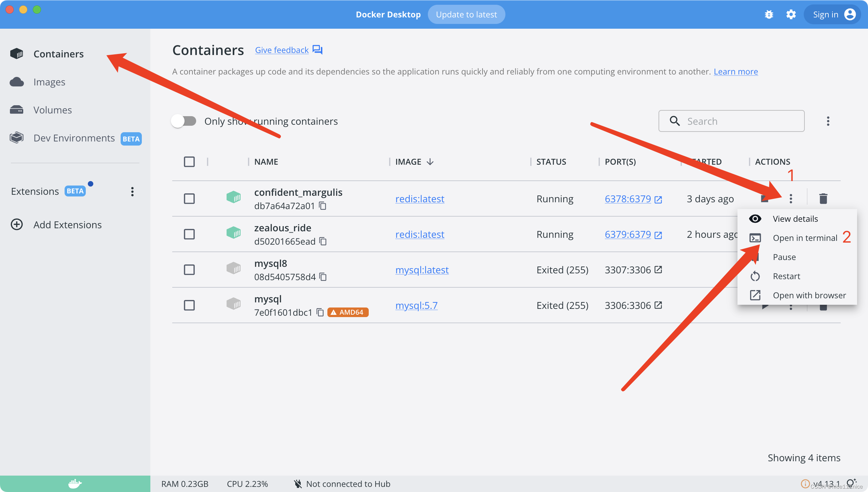
Task: Open the three-dot menu for confident_margulis
Action: click(791, 199)
